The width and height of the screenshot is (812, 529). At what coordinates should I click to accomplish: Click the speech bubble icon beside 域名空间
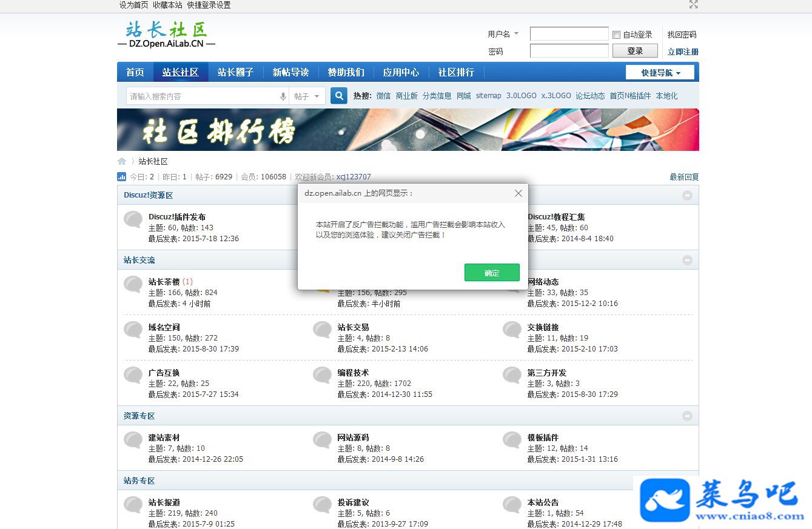click(133, 330)
